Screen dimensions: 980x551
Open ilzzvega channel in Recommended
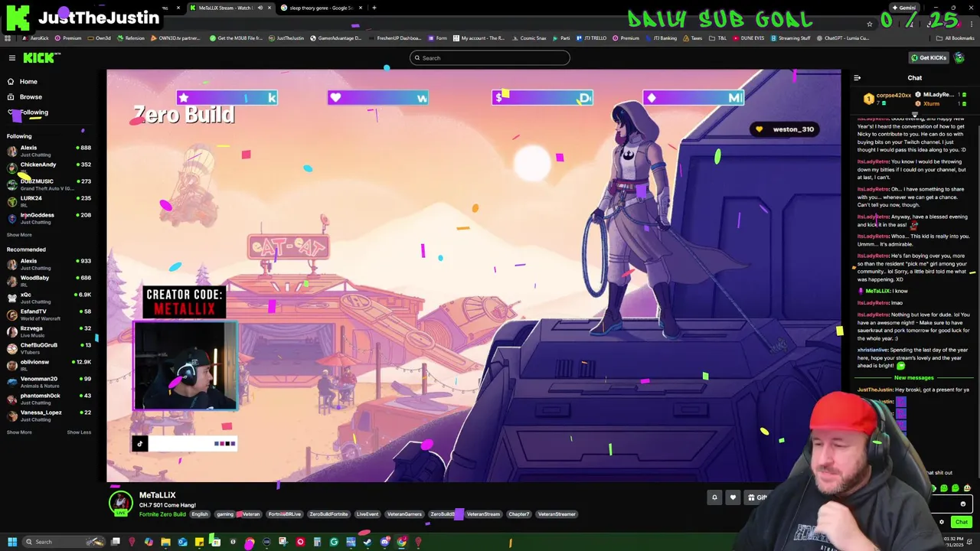[49, 331]
